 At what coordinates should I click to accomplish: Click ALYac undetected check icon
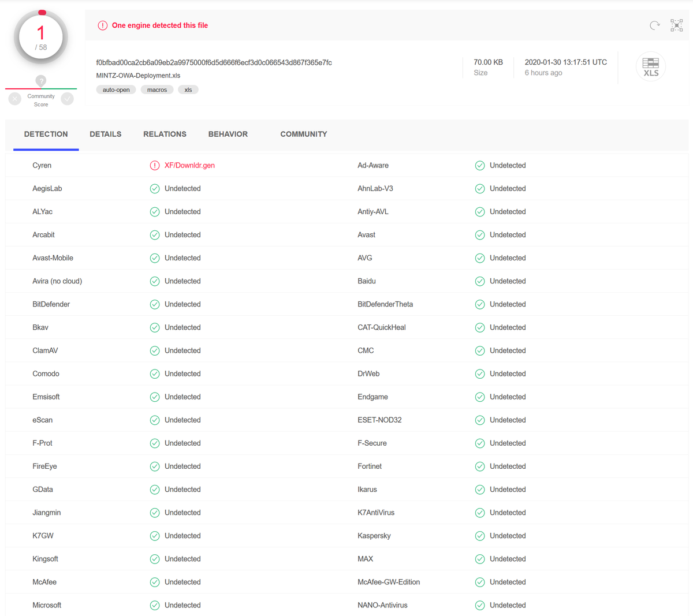(x=155, y=212)
